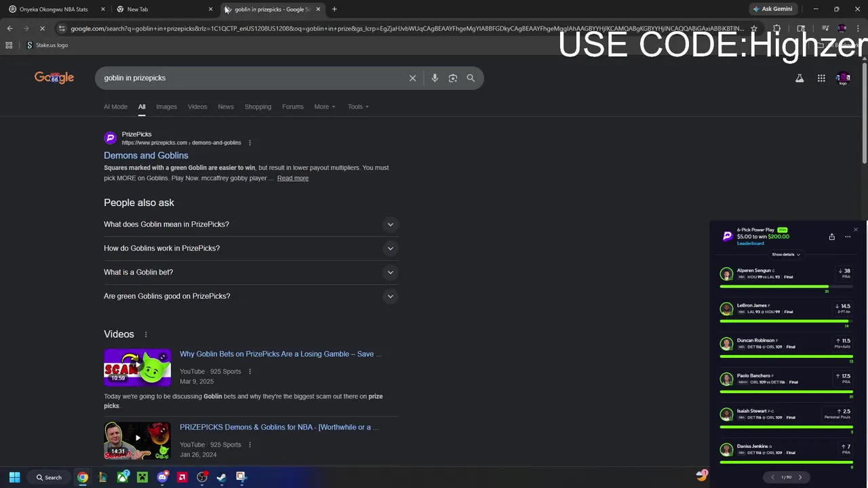Close the PrizePicks lineup overlay
Viewport: 868px width, 488px height.
(855, 230)
